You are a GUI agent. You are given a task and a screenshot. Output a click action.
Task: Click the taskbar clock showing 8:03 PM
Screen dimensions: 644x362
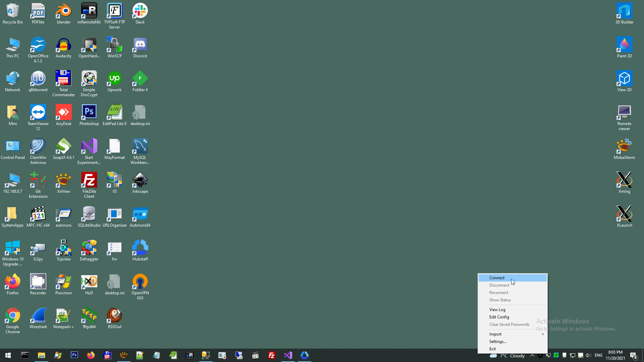click(615, 355)
